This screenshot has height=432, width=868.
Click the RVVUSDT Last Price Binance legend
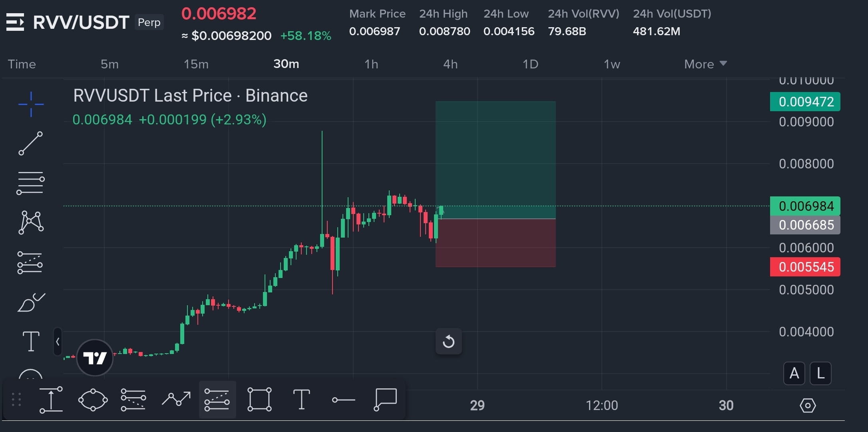191,96
